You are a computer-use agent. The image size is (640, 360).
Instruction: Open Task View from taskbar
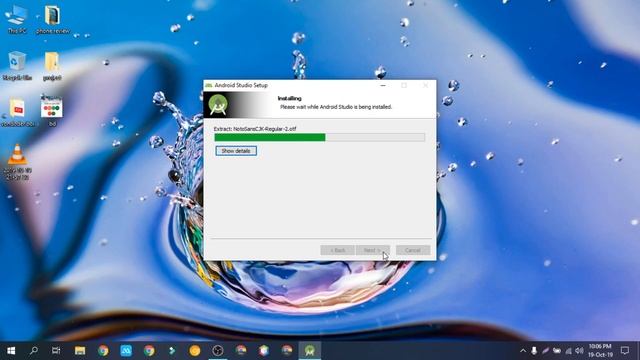pyautogui.click(x=56, y=351)
